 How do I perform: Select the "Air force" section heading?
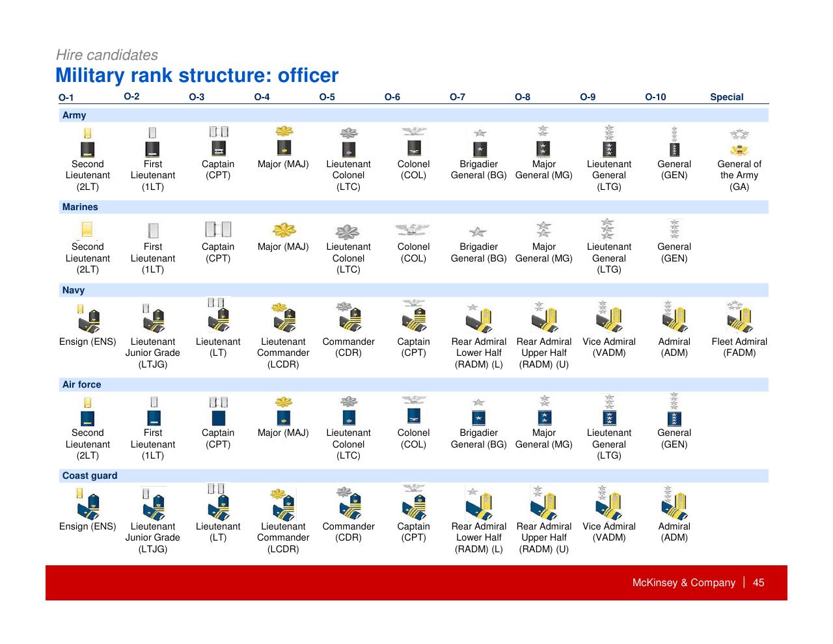[x=81, y=384]
